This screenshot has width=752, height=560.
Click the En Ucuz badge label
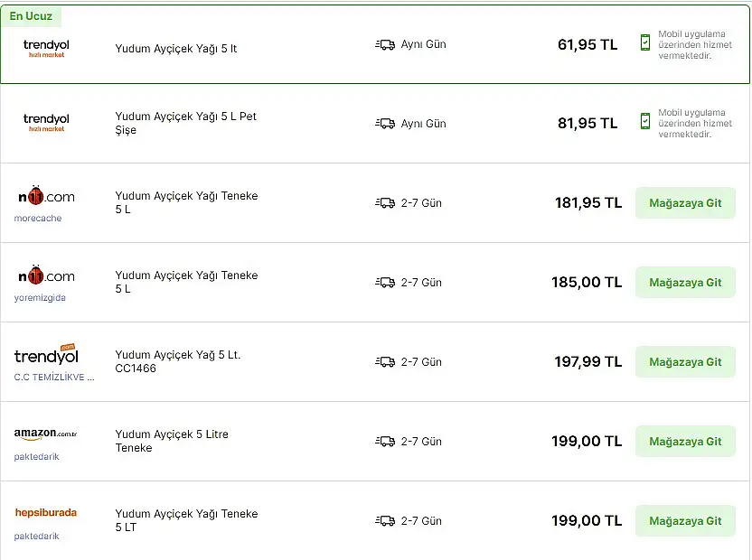31,16
